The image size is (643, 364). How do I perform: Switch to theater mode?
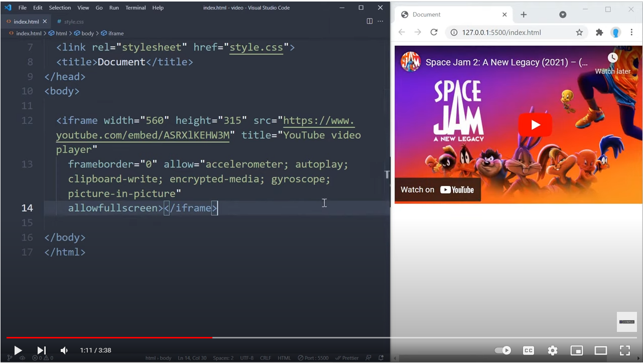pyautogui.click(x=601, y=350)
